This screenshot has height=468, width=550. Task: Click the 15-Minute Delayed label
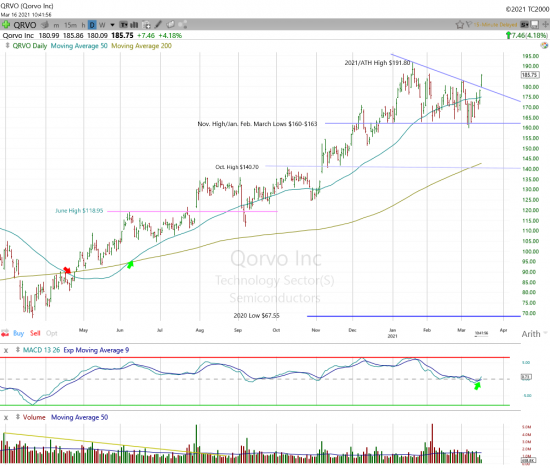point(495,25)
